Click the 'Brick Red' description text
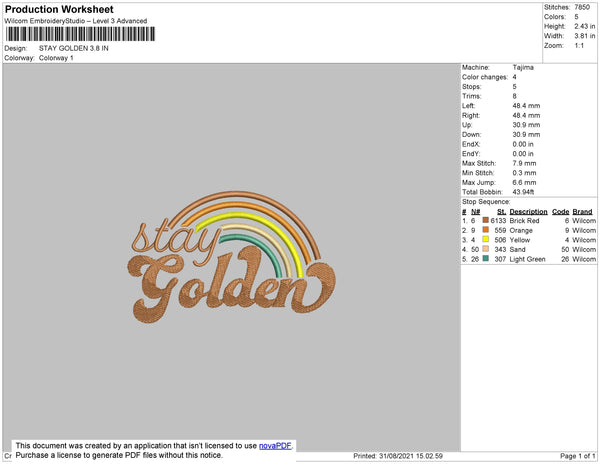Image resolution: width=600 pixels, height=464 pixels. coord(524,221)
